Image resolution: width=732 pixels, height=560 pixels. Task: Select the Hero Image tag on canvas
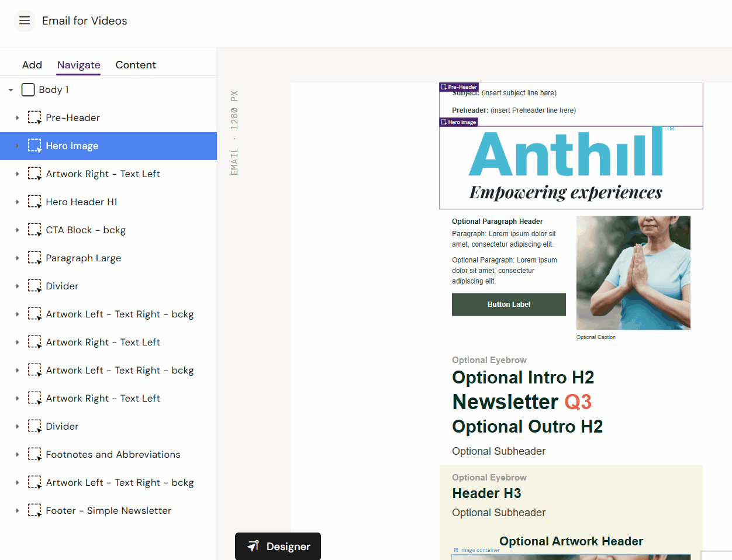click(x=459, y=122)
